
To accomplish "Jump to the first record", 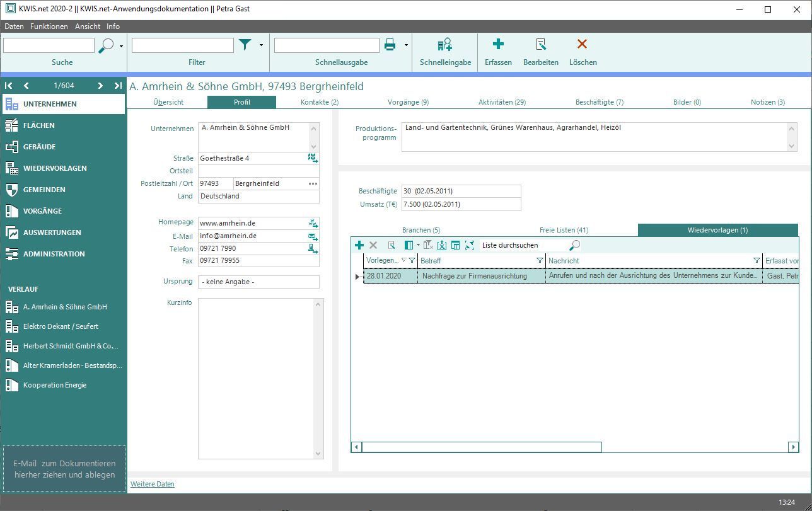I will 9,86.
